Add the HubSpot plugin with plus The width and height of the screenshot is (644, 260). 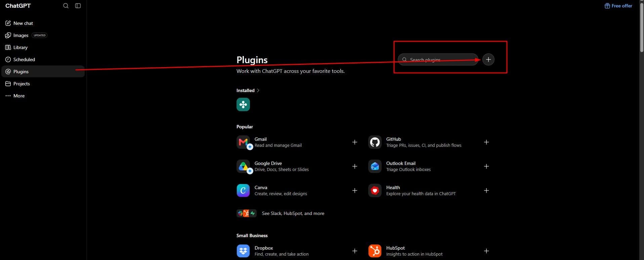(486, 251)
